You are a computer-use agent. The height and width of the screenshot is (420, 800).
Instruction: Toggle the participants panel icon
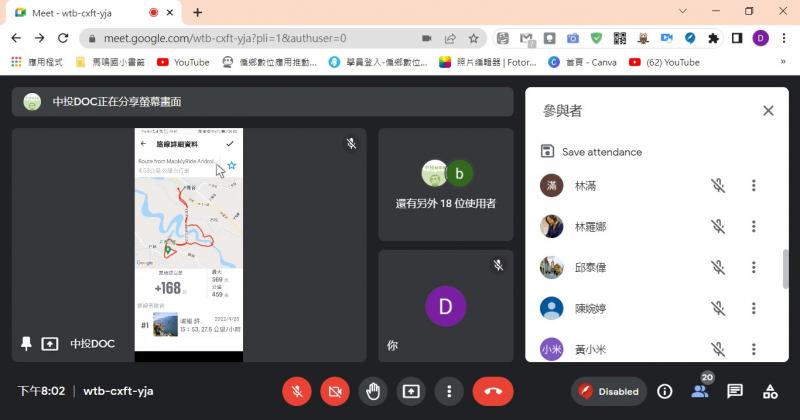tap(700, 391)
